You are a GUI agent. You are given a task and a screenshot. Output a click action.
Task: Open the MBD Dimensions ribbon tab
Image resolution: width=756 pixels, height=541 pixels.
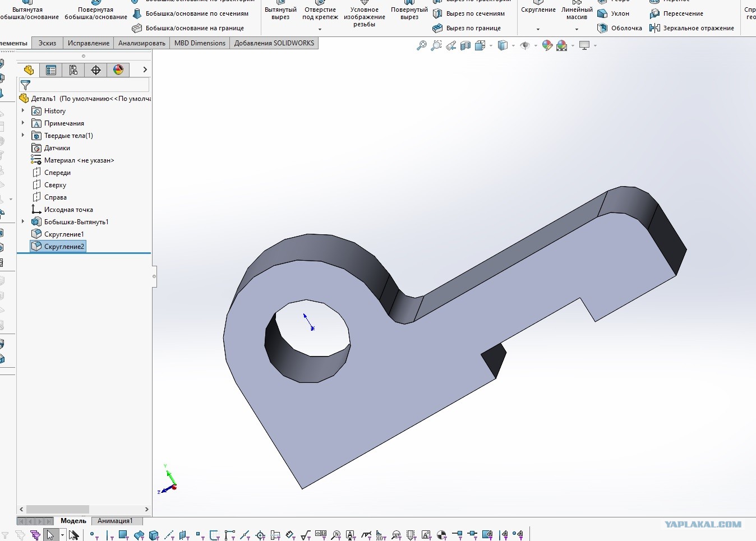(200, 43)
